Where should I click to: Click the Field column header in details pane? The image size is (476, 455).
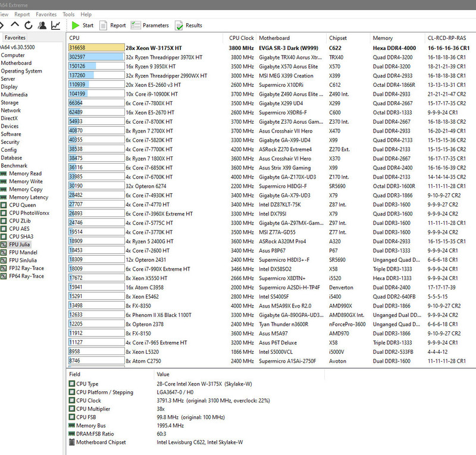[110, 374]
